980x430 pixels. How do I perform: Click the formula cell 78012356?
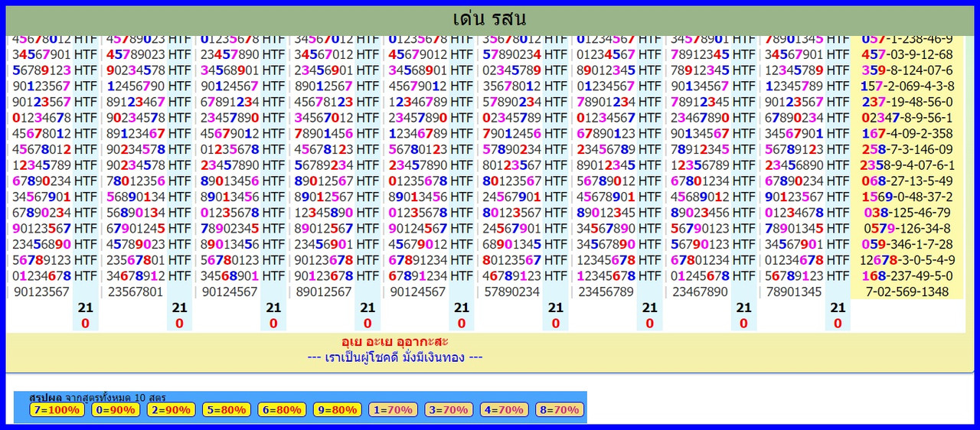tap(136, 181)
